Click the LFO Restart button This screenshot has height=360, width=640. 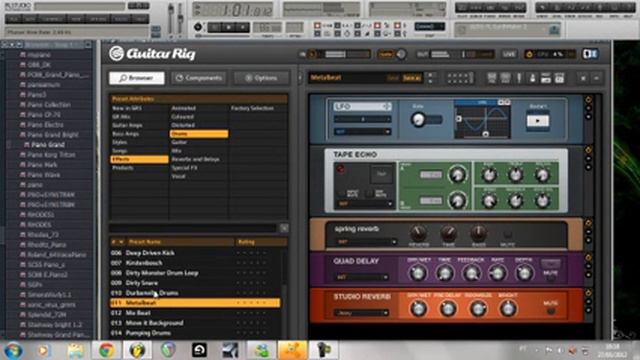(x=538, y=121)
